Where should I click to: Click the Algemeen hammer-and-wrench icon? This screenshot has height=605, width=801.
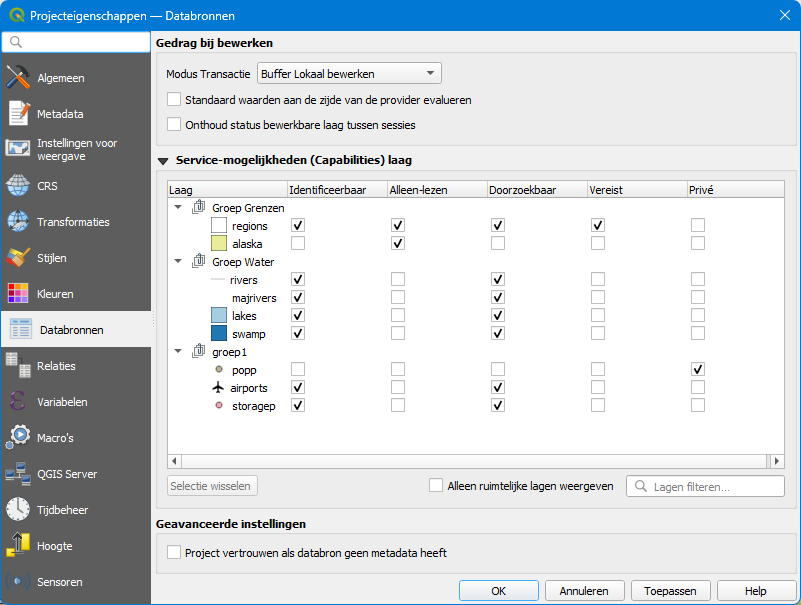18,78
